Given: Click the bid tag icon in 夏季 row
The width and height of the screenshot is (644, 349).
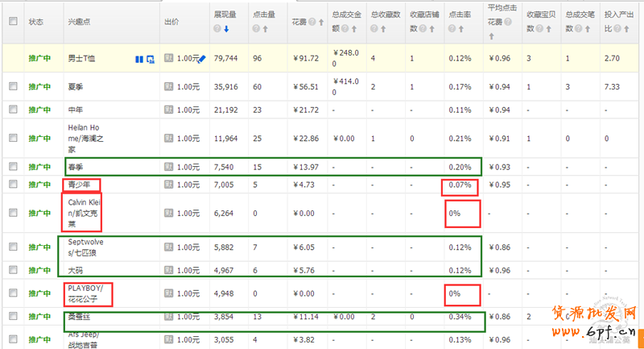Looking at the screenshot, I should click(x=169, y=86).
